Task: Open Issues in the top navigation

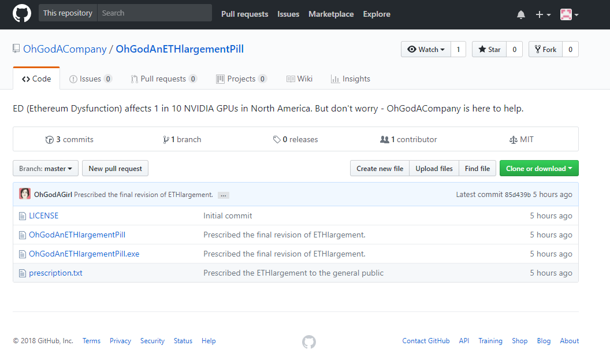Action: (288, 14)
